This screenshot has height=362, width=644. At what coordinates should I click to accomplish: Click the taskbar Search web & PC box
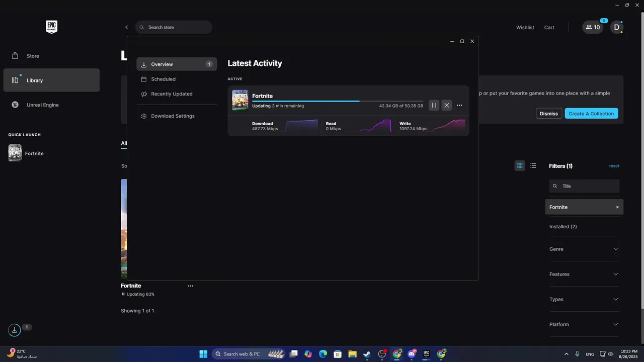[249, 354]
